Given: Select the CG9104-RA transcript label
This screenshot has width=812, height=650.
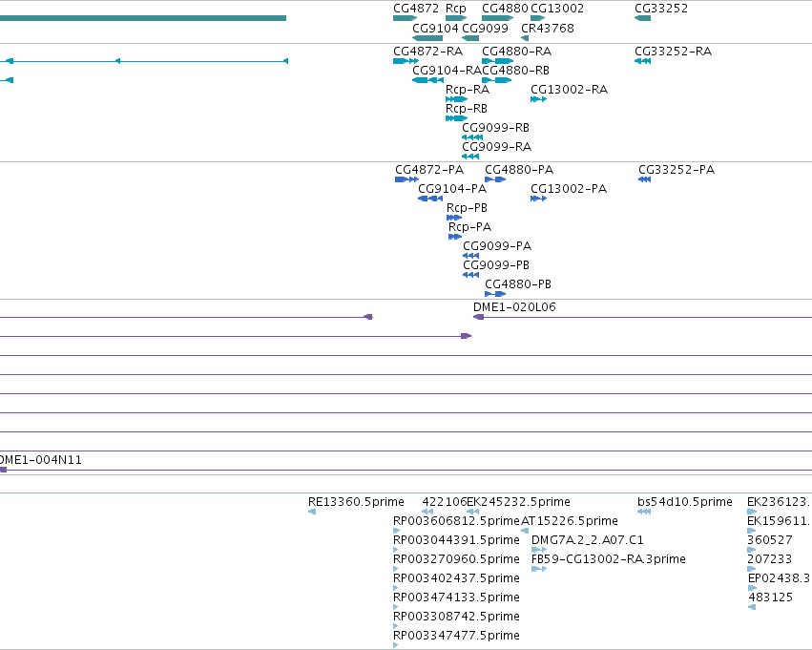Looking at the screenshot, I should tap(447, 71).
